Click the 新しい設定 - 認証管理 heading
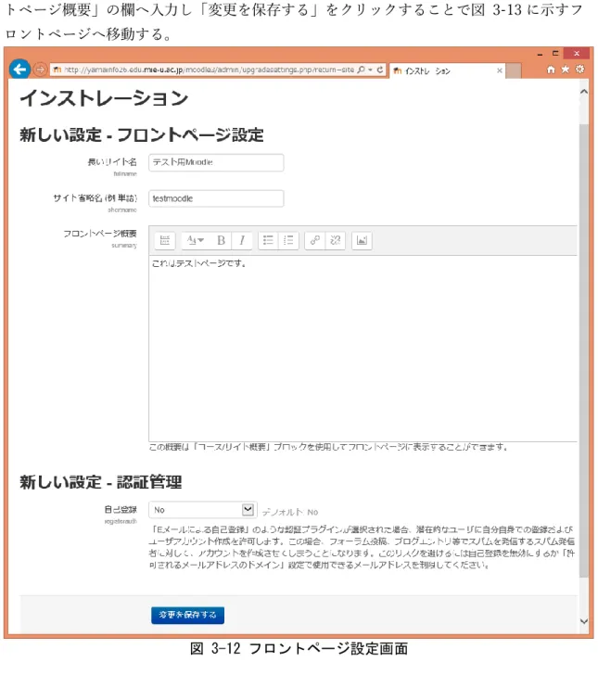The image size is (598, 700). [101, 482]
